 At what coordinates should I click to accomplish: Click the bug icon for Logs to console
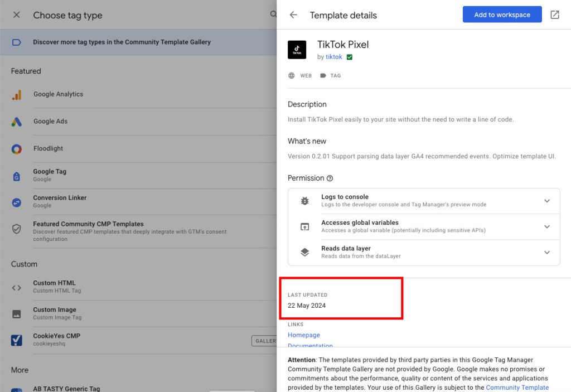point(305,201)
